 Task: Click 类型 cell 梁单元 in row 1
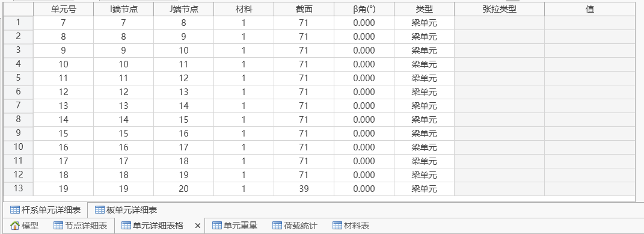tap(425, 23)
